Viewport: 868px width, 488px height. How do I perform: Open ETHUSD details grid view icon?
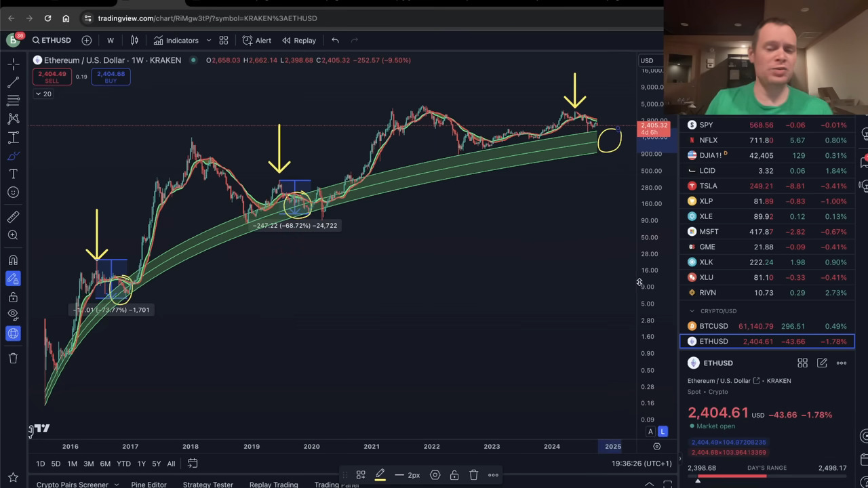[x=802, y=363]
